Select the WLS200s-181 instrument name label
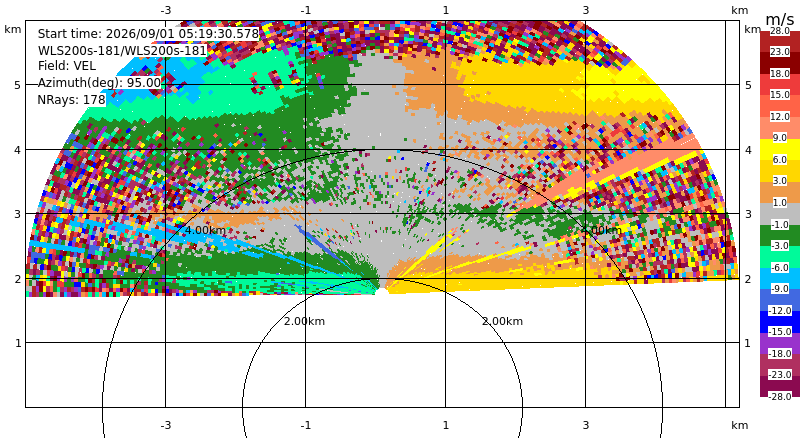Viewport: 800px width, 438px height. (x=122, y=51)
